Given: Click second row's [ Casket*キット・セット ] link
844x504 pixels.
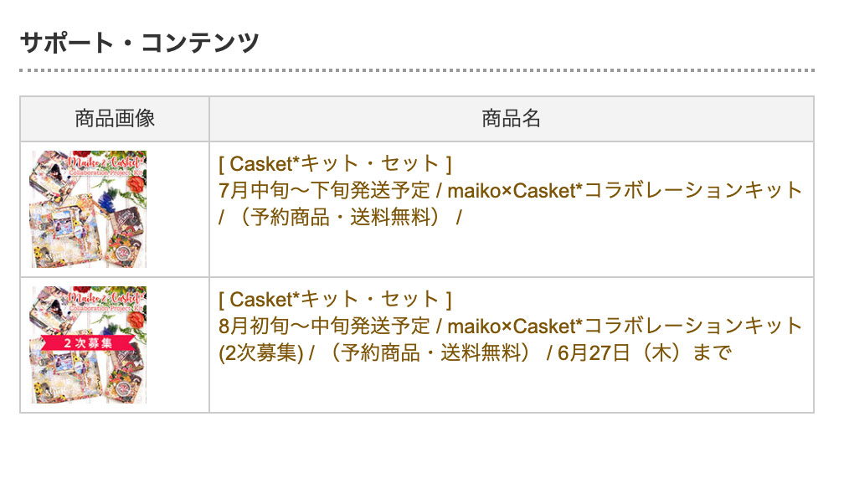Looking at the screenshot, I should tap(335, 299).
